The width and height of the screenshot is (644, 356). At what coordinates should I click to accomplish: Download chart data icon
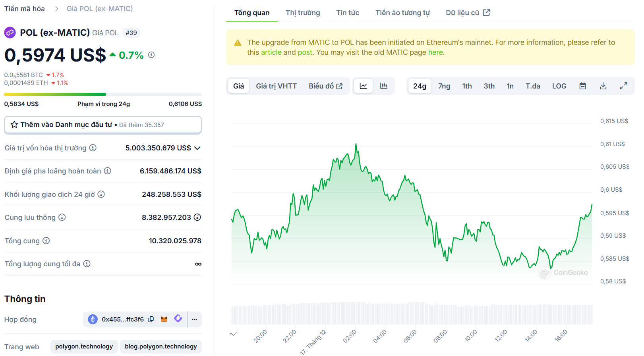[x=603, y=86]
